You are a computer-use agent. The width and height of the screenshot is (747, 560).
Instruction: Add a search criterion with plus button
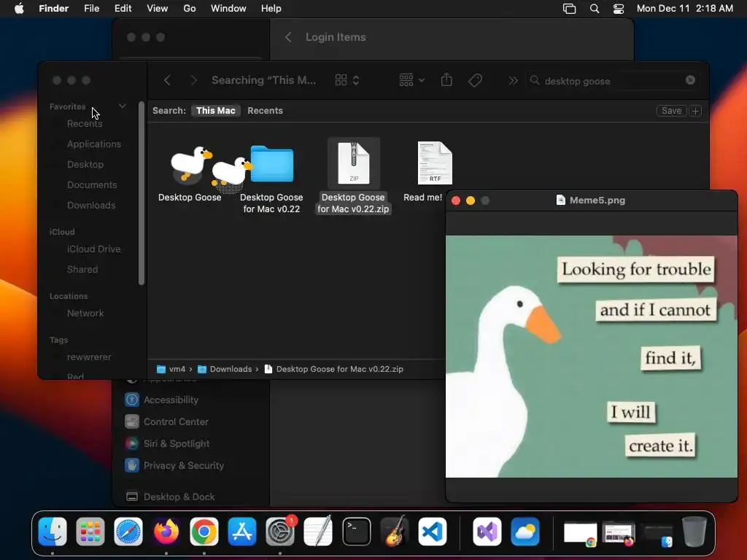(x=695, y=111)
